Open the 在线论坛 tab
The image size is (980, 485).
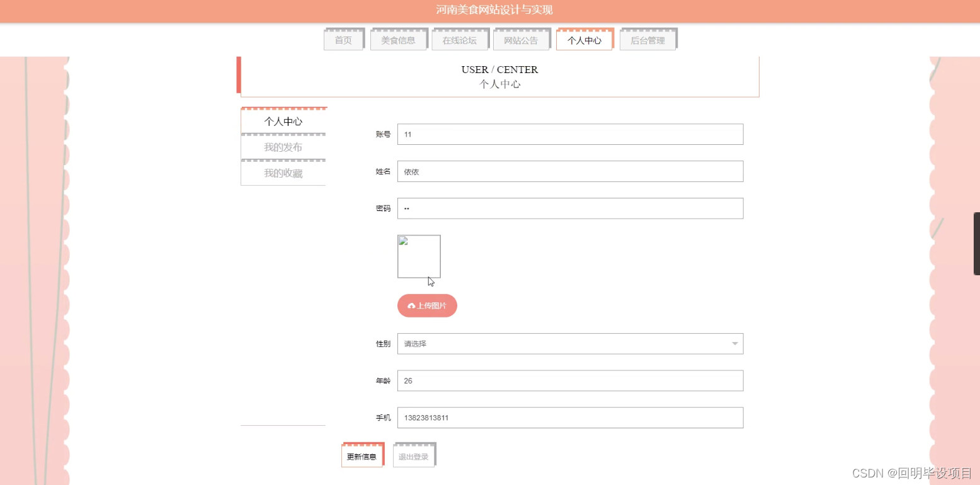459,40
